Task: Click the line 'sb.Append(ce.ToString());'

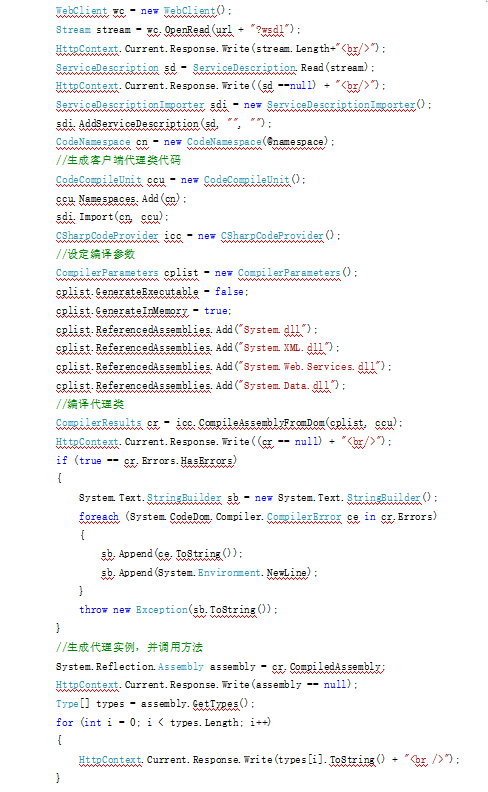Action: pos(172,554)
